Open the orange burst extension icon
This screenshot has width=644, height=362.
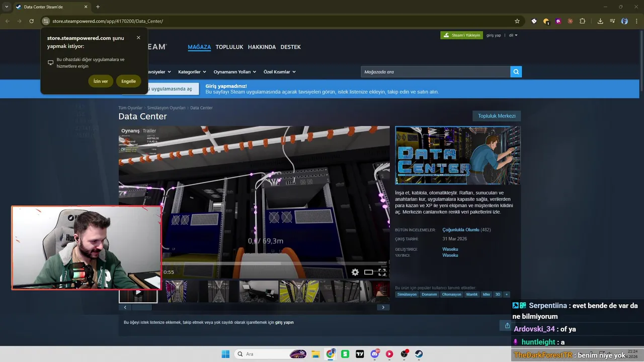(570, 21)
